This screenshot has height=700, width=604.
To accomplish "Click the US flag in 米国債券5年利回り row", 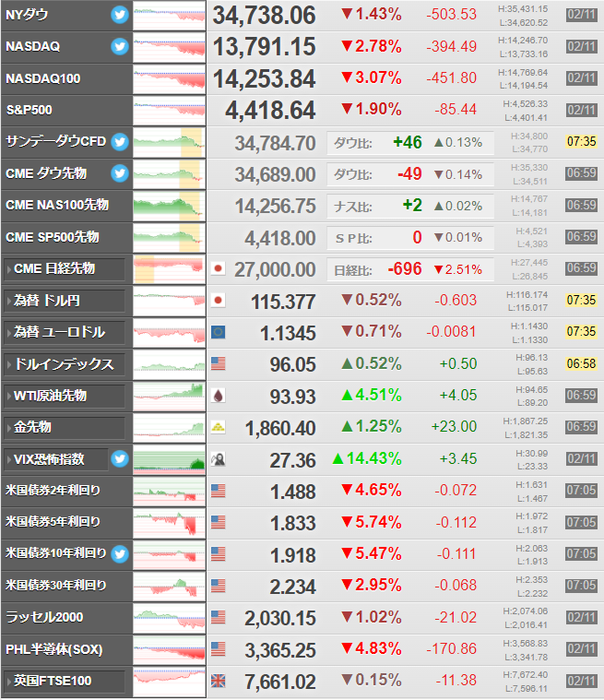I will (x=218, y=522).
